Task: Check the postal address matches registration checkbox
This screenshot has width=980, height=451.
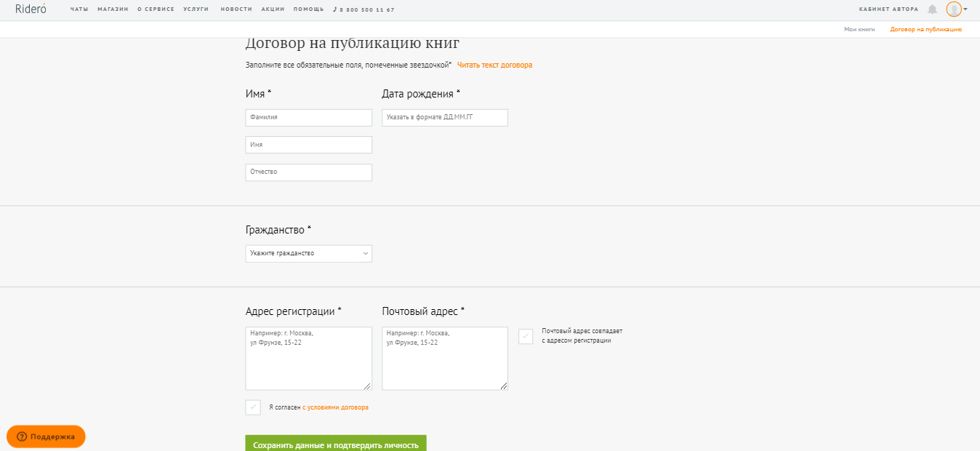Action: pyautogui.click(x=526, y=336)
